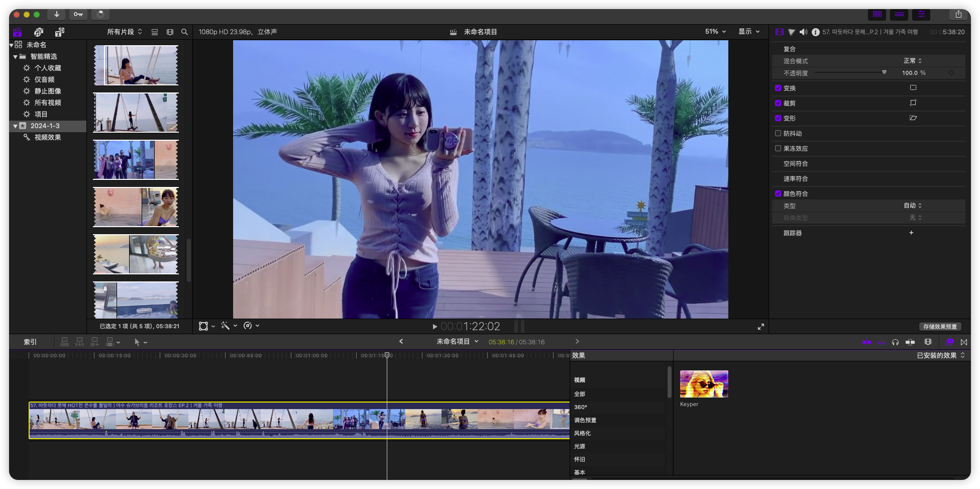Select the Keyper effect thumbnail
This screenshot has height=489, width=980.
(x=704, y=384)
